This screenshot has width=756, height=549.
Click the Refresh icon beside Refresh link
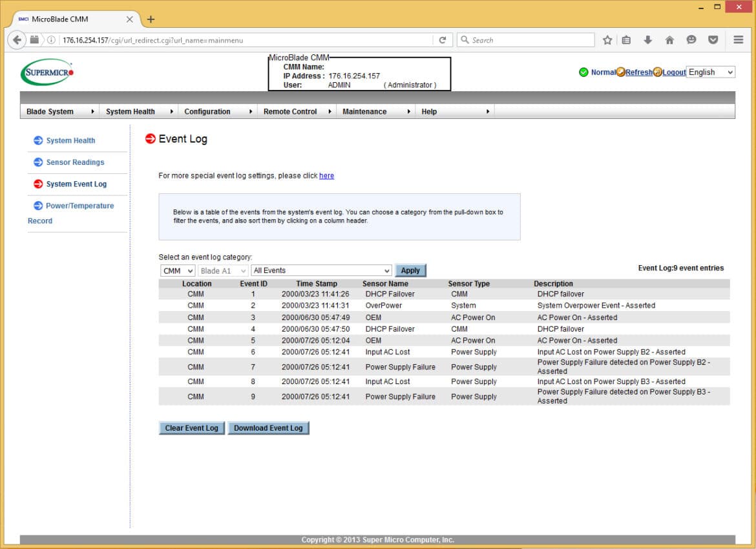[620, 72]
